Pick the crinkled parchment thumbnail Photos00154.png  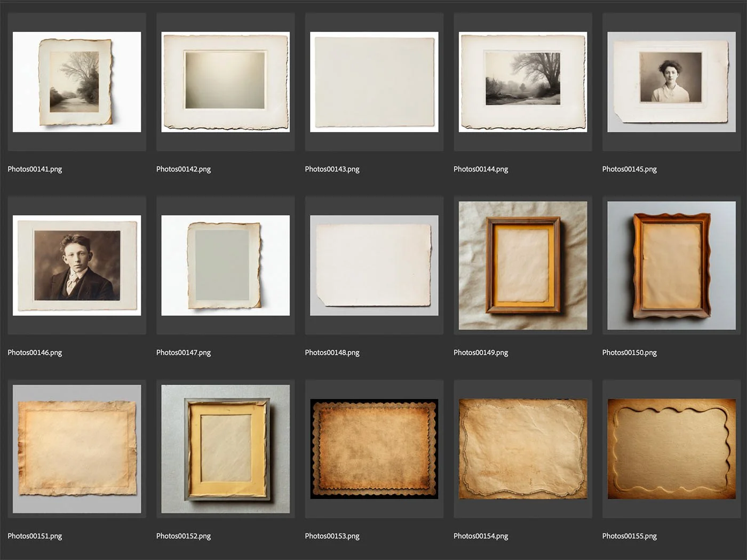pos(523,449)
